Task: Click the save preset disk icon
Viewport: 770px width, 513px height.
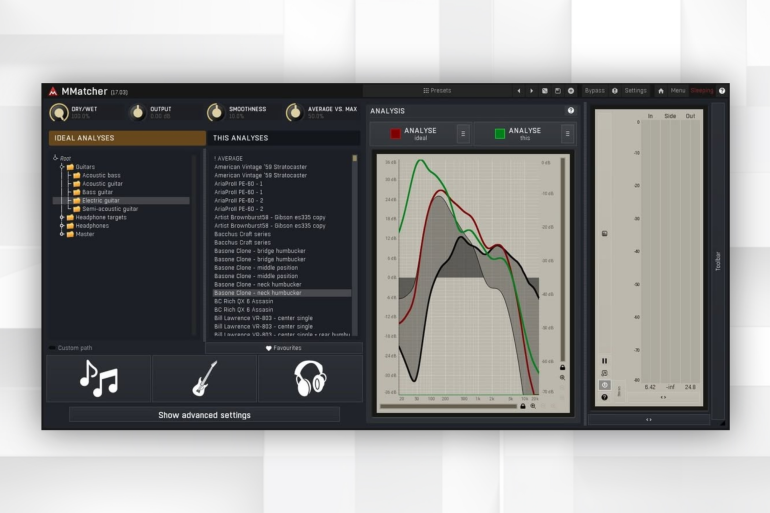Action: [557, 91]
